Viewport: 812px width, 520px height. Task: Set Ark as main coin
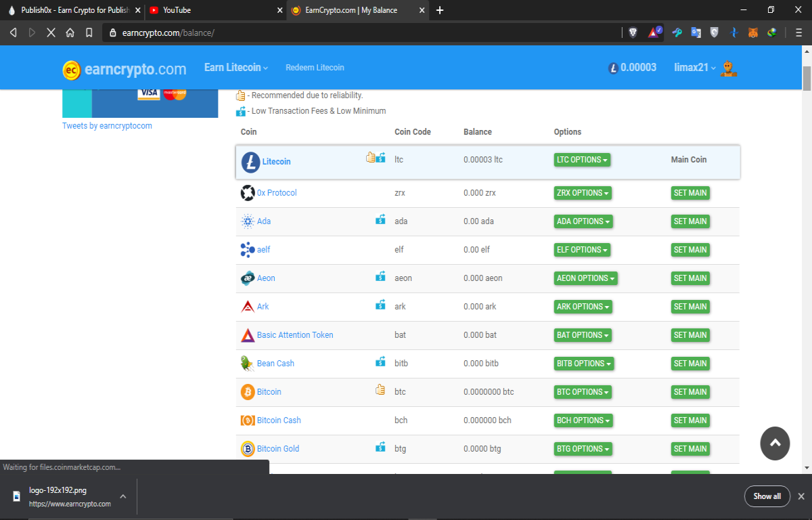pyautogui.click(x=690, y=307)
